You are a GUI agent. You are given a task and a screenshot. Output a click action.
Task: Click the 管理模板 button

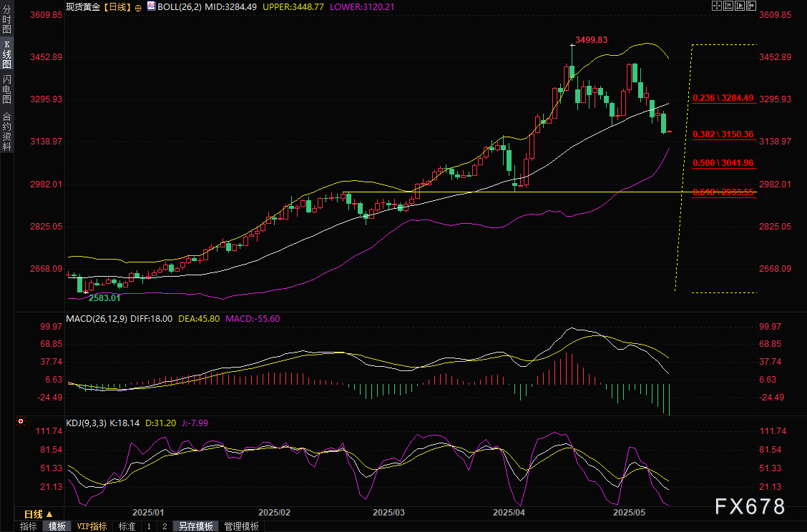point(242,526)
